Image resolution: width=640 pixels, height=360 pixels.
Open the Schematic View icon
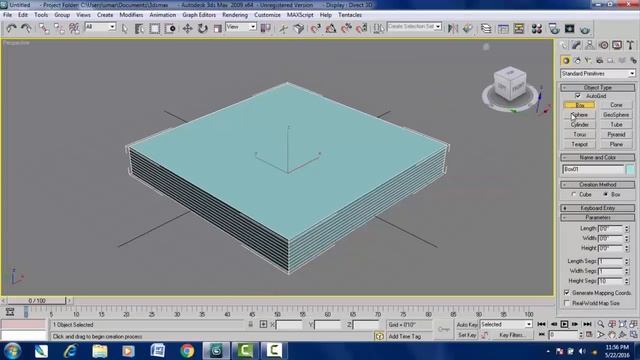pos(519,29)
